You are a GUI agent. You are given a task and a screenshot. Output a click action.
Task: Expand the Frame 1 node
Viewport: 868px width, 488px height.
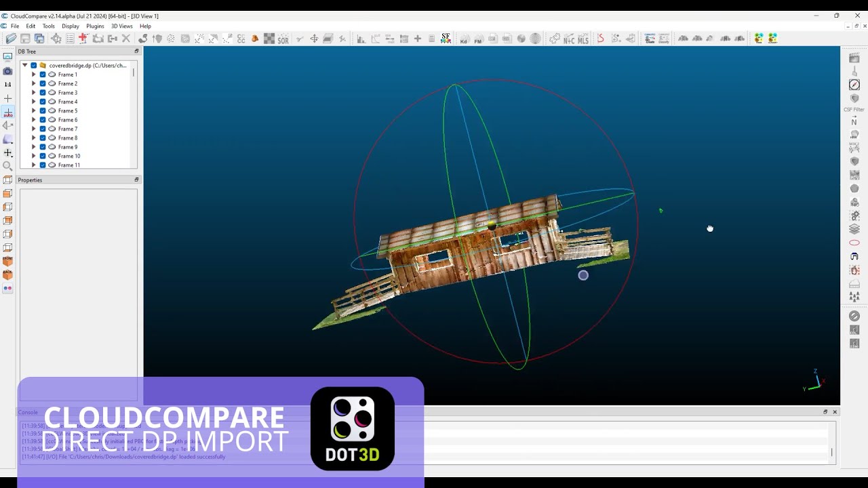[x=34, y=75]
